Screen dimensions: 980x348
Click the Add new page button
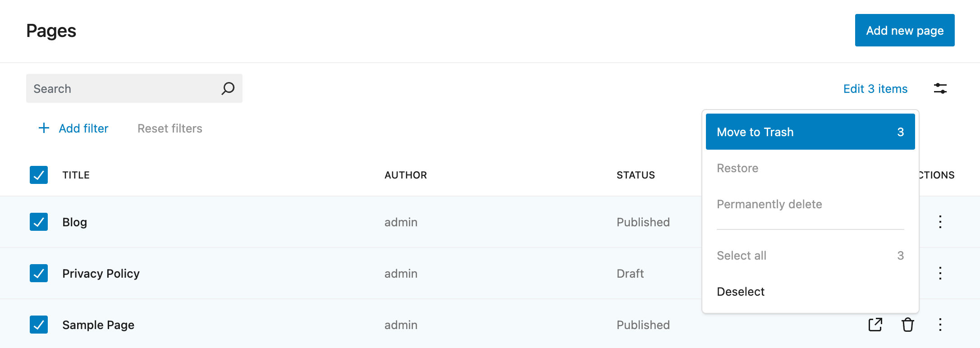click(904, 30)
